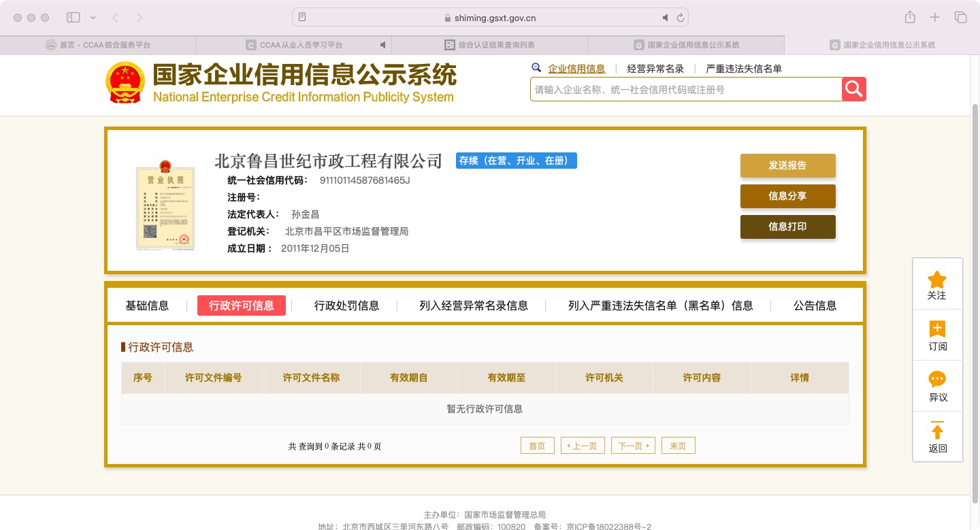
Task: Click the red search magnifier button
Action: (x=853, y=89)
